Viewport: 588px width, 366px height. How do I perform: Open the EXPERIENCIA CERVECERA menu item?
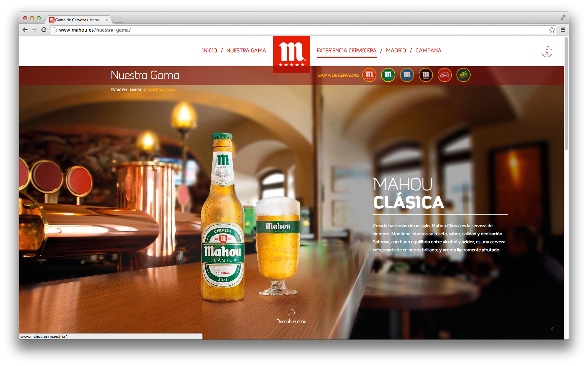[x=346, y=50]
